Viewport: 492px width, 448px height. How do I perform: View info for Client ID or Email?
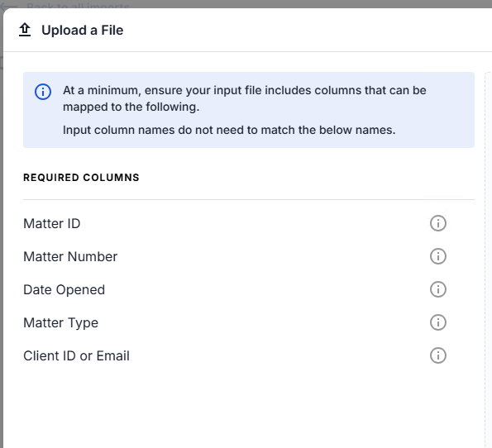coord(437,355)
